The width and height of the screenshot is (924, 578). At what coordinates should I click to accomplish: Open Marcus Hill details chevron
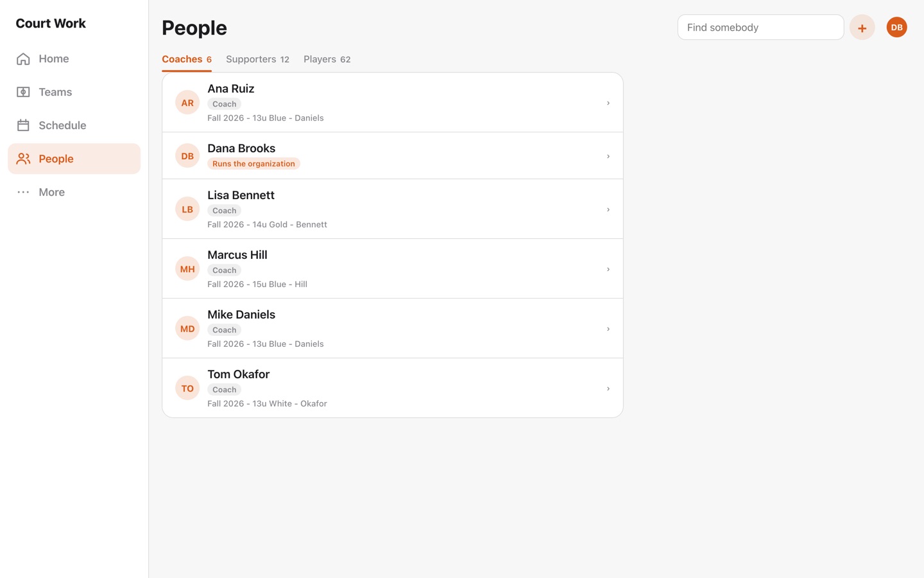tap(608, 269)
